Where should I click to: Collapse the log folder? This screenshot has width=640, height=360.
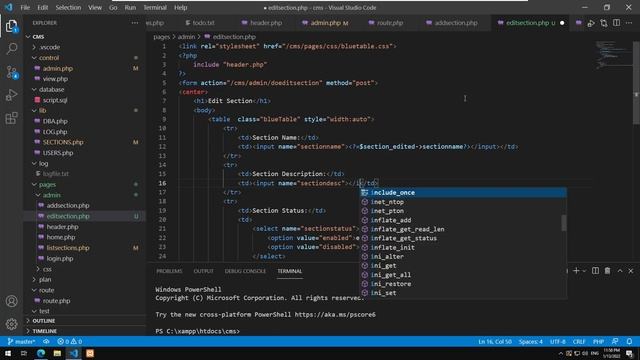[x=43, y=163]
